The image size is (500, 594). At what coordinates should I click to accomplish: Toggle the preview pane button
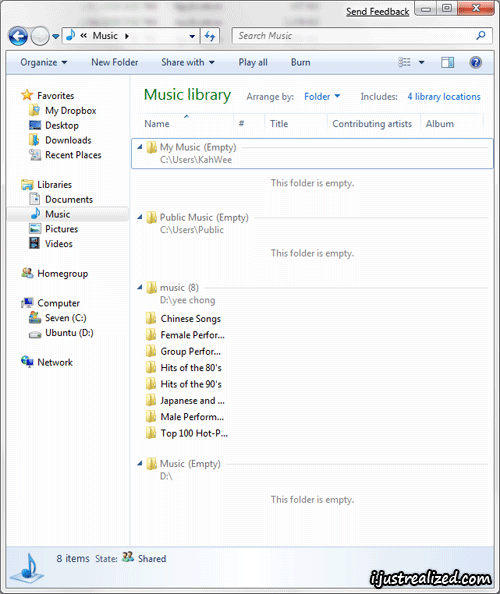[x=448, y=63]
